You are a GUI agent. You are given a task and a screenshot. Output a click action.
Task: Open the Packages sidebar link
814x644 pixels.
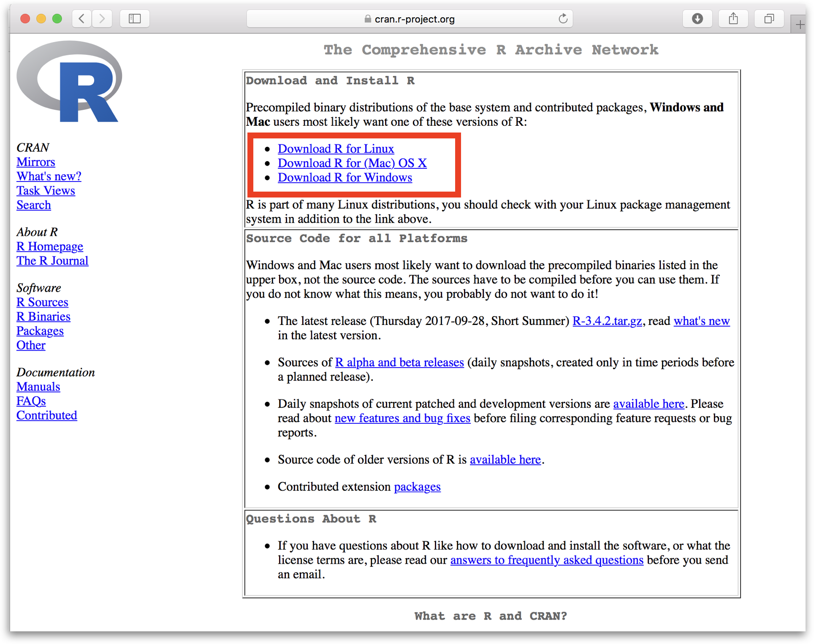(x=40, y=331)
